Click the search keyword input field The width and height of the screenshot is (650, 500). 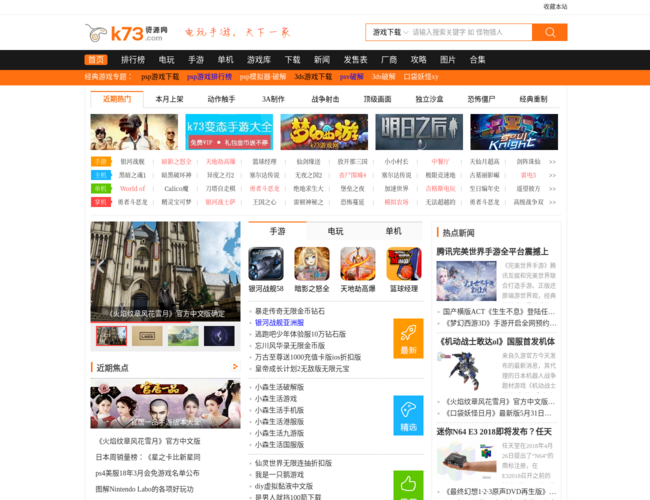(x=471, y=32)
